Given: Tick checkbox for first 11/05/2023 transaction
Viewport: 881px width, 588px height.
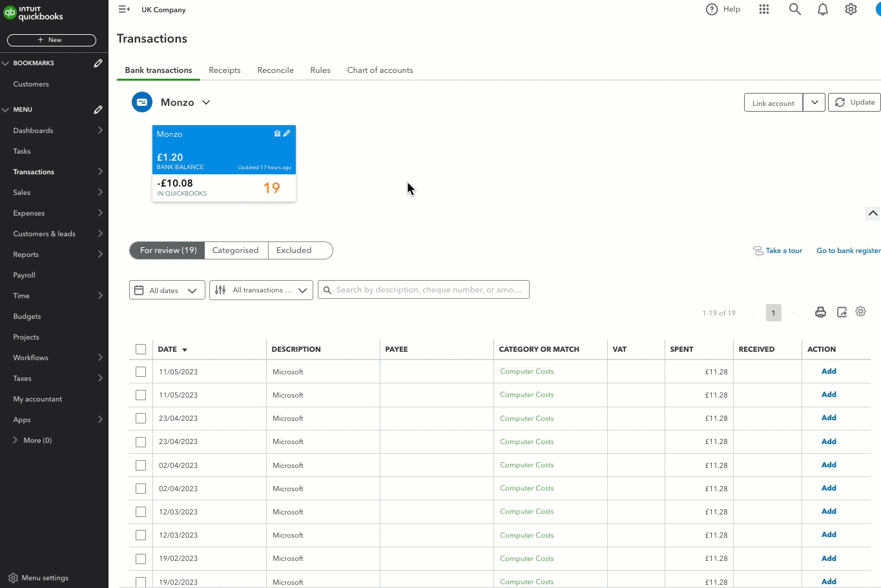Looking at the screenshot, I should click(x=141, y=372).
